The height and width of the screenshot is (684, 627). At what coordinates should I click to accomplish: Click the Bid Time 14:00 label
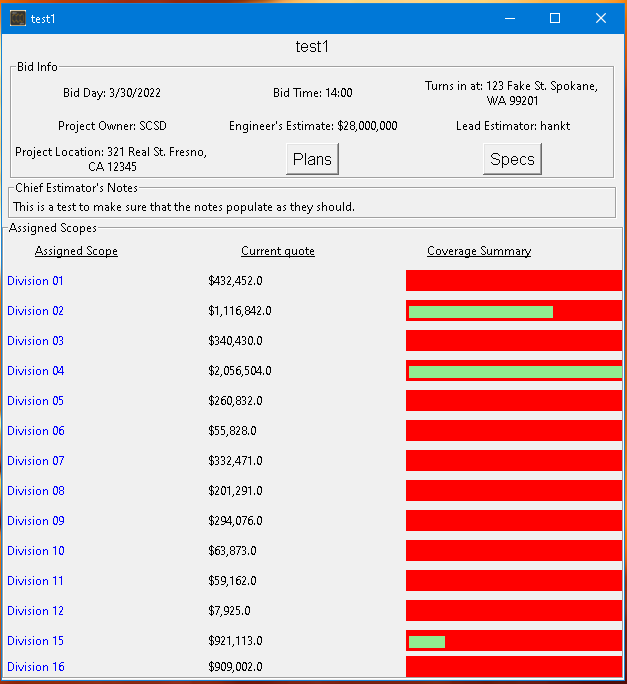[313, 93]
